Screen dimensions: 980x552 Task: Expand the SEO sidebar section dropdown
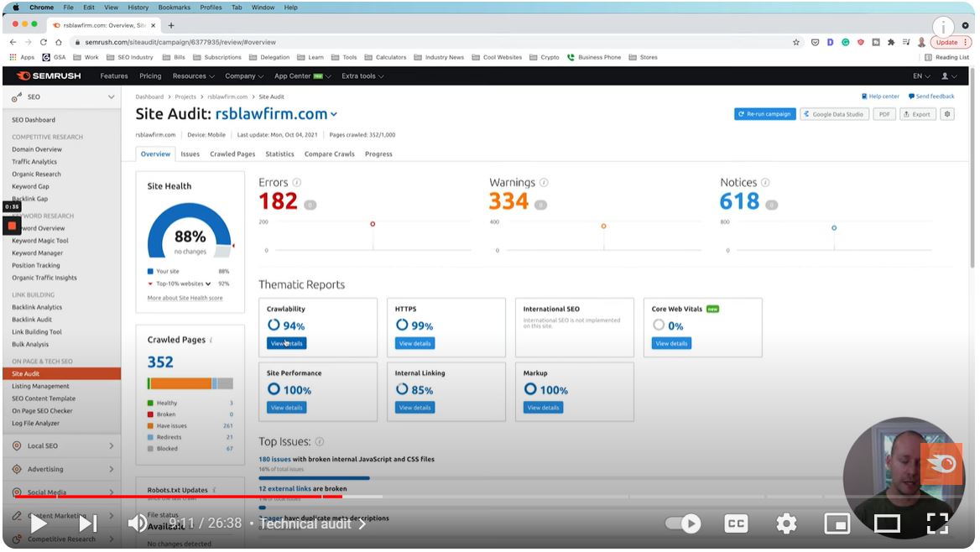click(112, 97)
